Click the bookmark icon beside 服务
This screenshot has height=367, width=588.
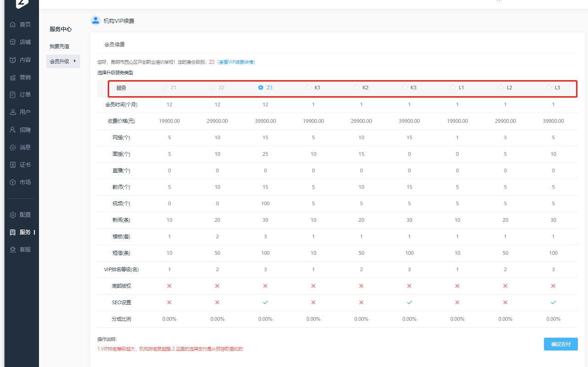[x=13, y=232]
